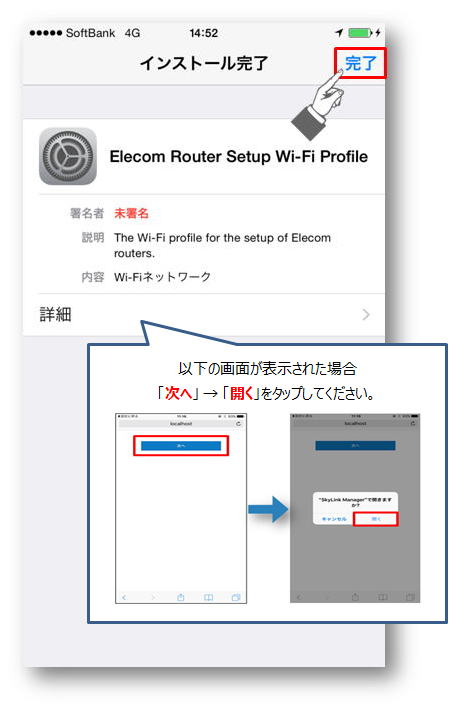Click the signal strength dots
Viewport: 467px width, 710px height.
[45, 33]
